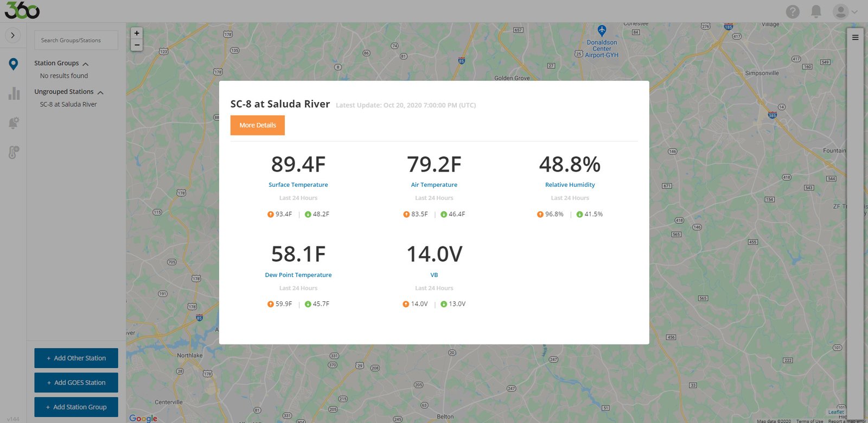
Task: Select SC-8 at Saluda River station
Action: tap(68, 104)
